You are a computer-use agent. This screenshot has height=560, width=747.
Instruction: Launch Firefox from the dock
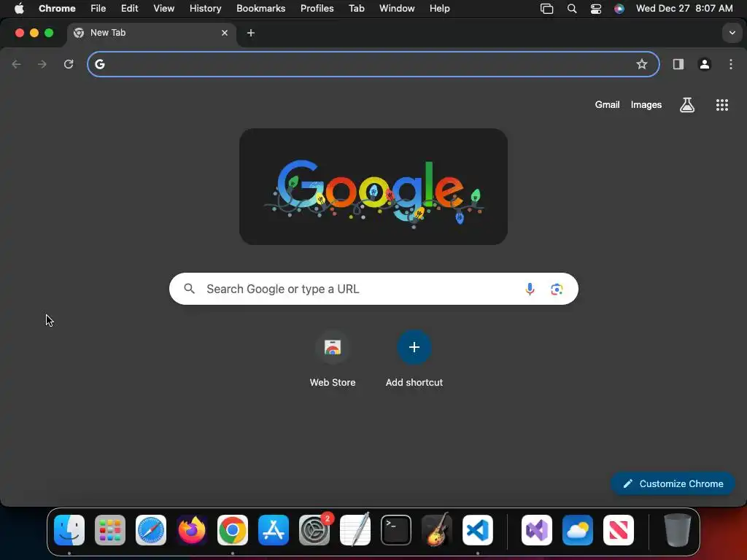tap(192, 529)
